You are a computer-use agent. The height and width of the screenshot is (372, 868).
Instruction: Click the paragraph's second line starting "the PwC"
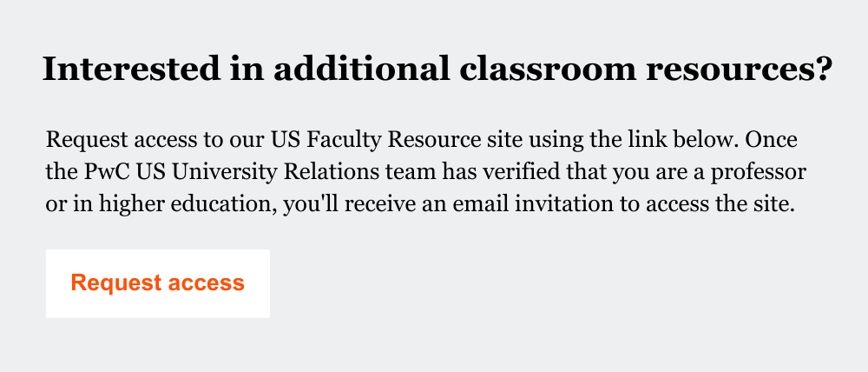426,172
